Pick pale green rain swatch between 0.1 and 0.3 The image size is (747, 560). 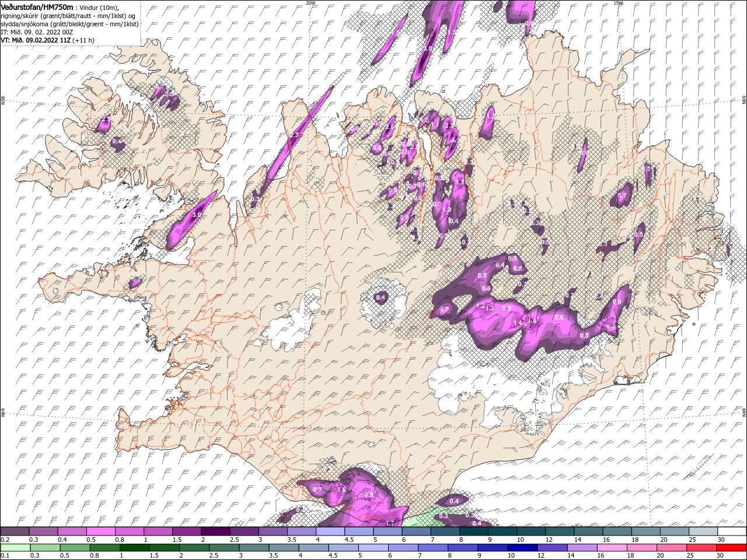coord(15,548)
